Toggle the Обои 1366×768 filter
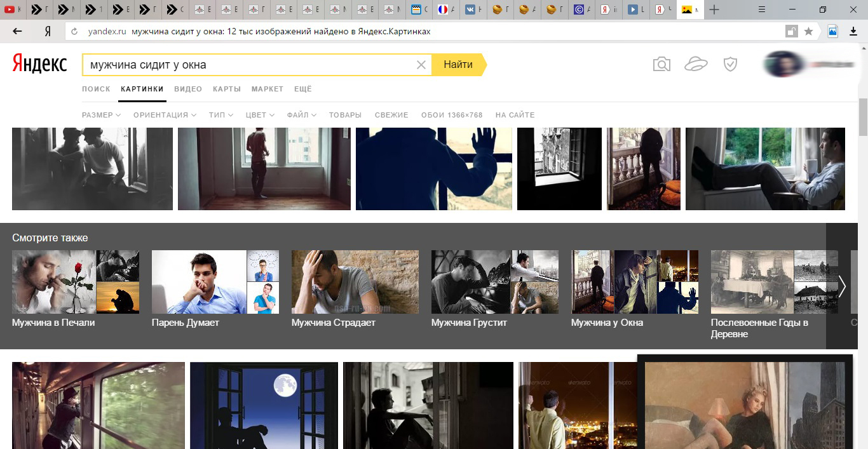 tap(452, 115)
